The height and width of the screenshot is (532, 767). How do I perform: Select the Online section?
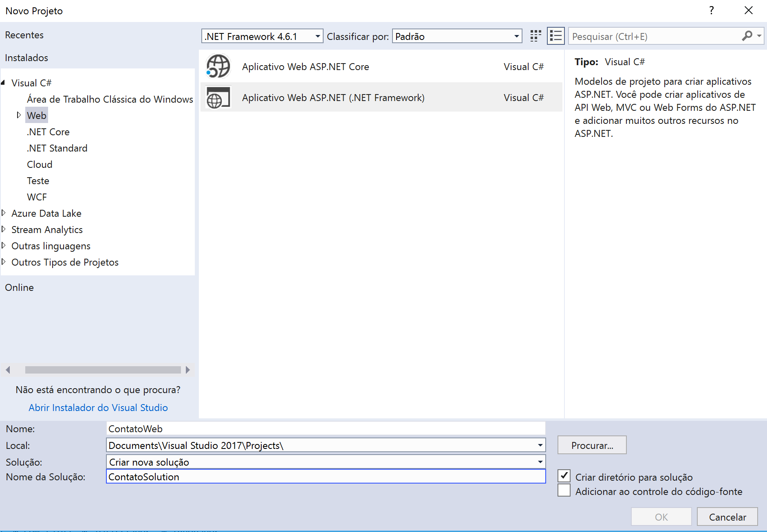[x=20, y=288]
